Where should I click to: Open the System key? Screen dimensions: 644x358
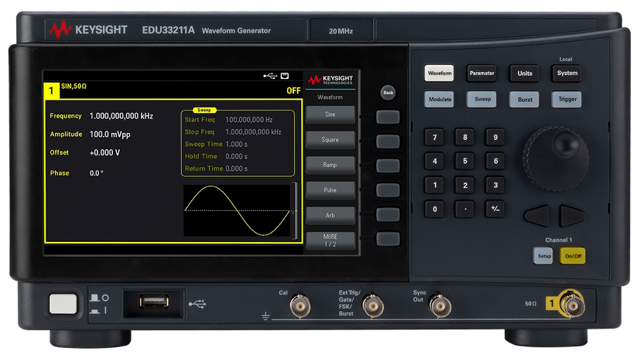pyautogui.click(x=567, y=73)
